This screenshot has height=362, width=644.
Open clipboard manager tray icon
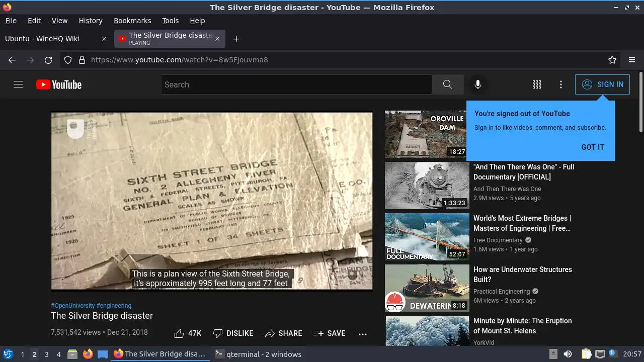[x=586, y=354]
